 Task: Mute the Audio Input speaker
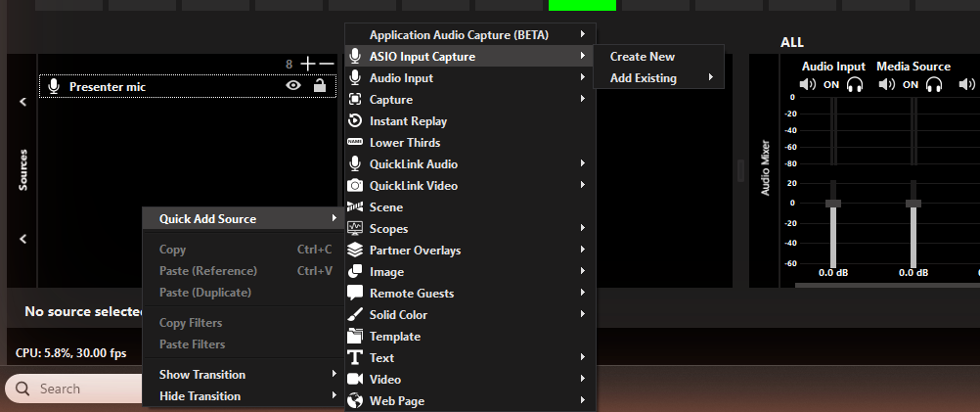(x=808, y=84)
